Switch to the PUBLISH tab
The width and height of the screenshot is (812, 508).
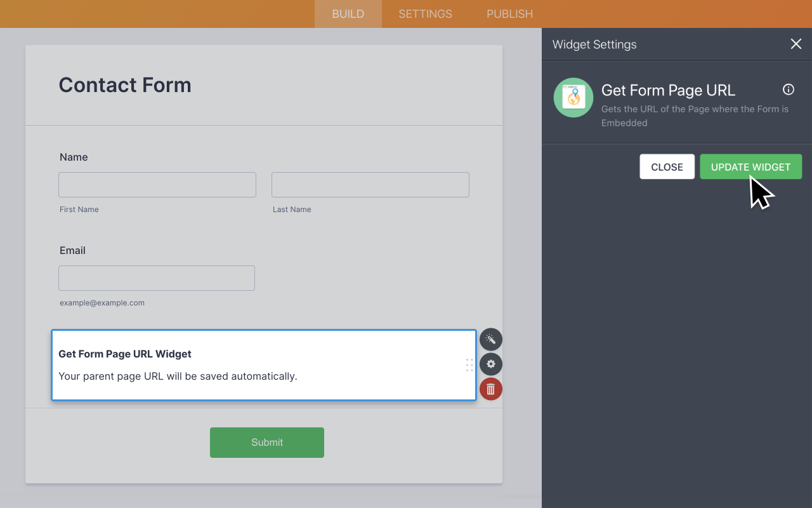point(509,13)
